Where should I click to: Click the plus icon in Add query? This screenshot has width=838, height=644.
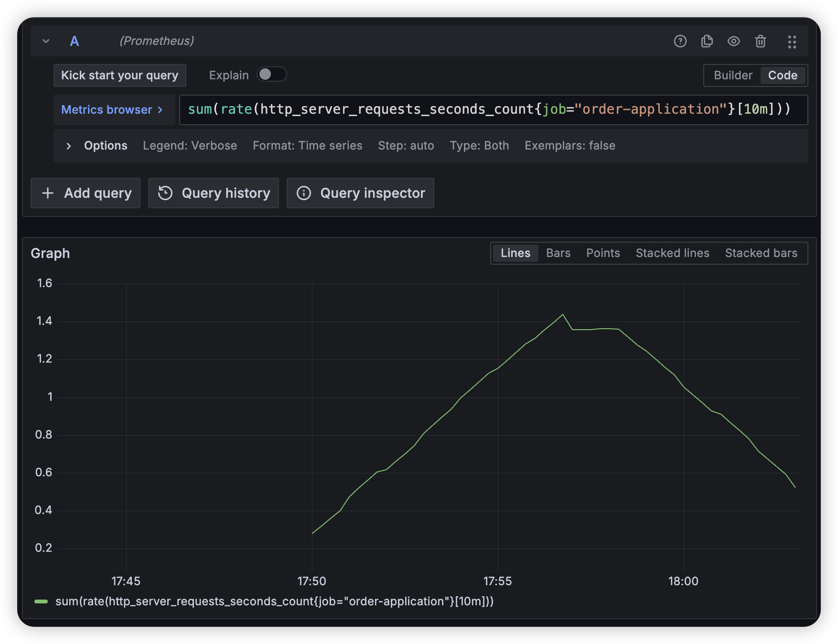[x=48, y=193]
